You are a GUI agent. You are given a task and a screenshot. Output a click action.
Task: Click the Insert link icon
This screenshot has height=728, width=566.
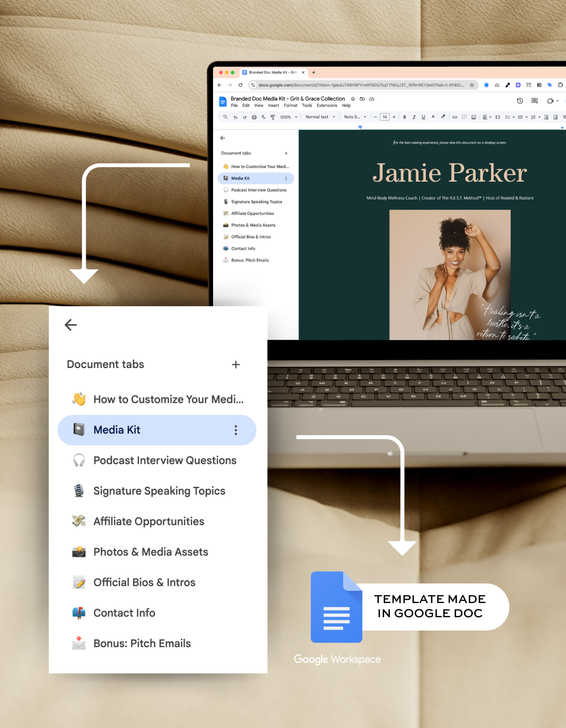click(x=455, y=117)
